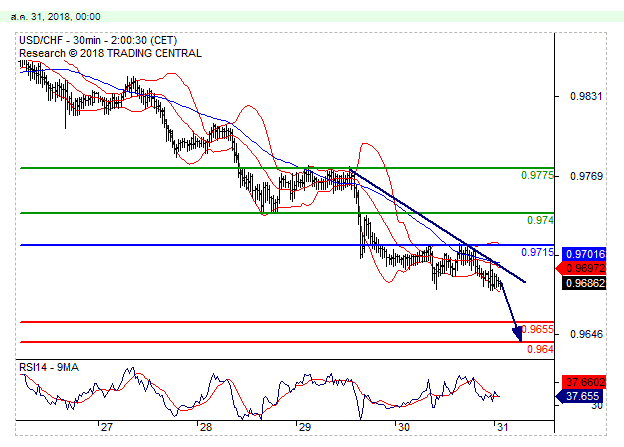This screenshot has width=624, height=447.
Task: Click the y-axis value 0.9769
Action: tap(586, 176)
